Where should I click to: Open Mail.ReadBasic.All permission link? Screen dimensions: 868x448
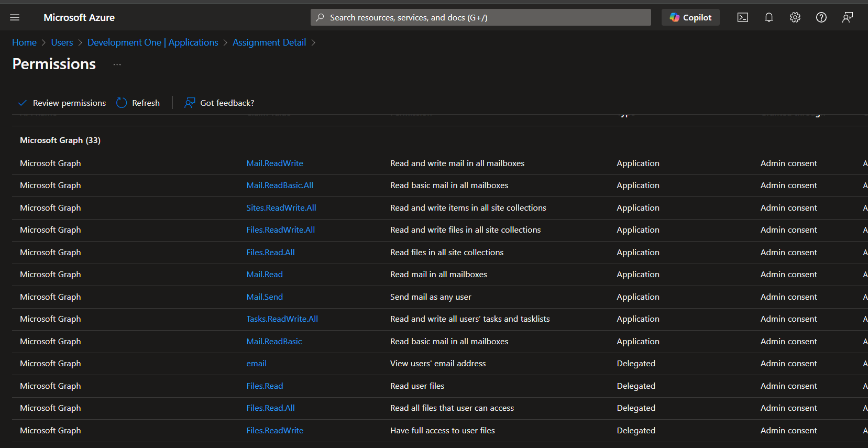[x=280, y=185]
